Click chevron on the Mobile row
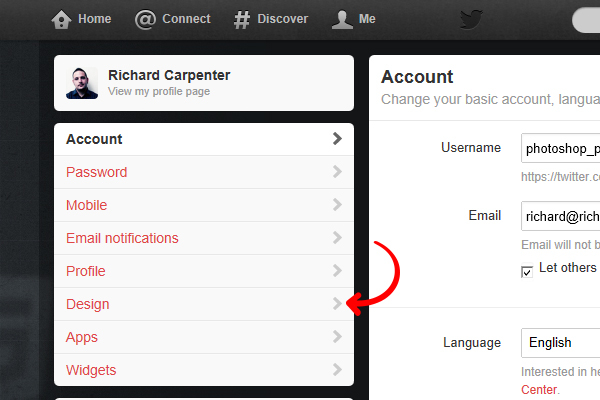The height and width of the screenshot is (400, 600). pyautogui.click(x=337, y=204)
